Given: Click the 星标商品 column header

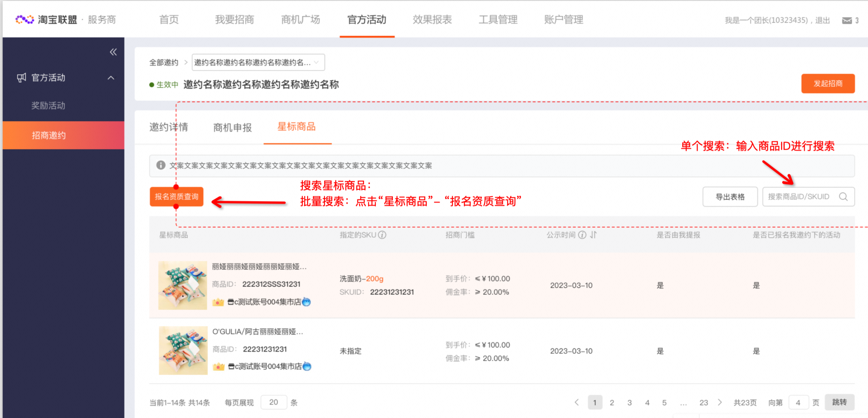Looking at the screenshot, I should [174, 235].
